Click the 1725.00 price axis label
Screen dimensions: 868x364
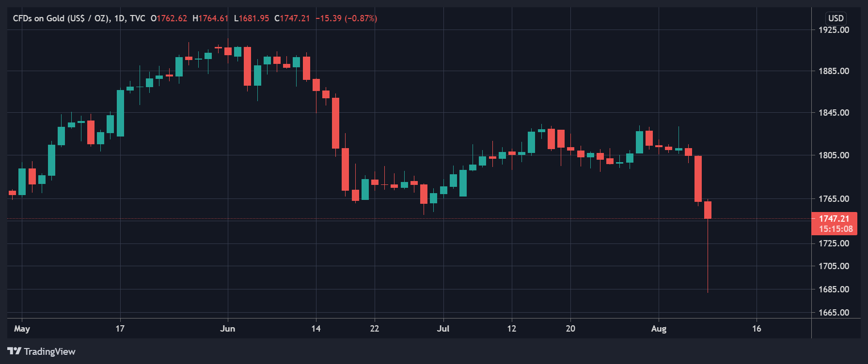(834, 243)
